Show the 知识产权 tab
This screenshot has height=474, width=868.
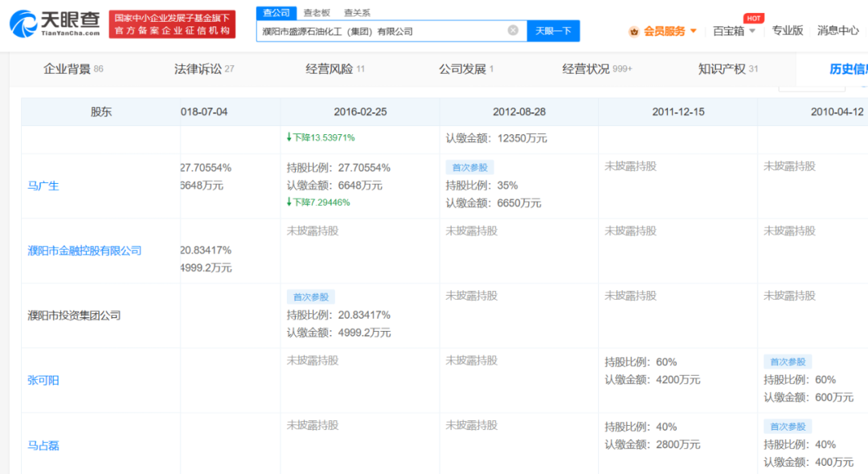pyautogui.click(x=727, y=69)
